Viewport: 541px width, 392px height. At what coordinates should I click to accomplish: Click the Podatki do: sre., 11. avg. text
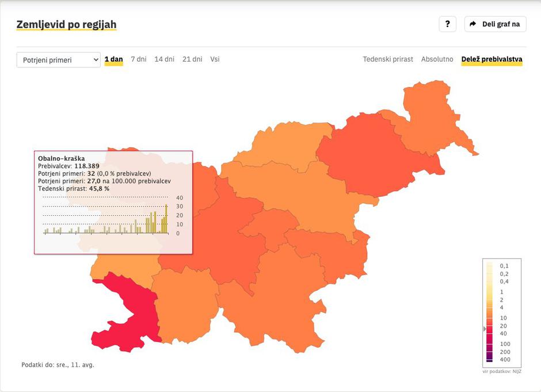(x=58, y=365)
